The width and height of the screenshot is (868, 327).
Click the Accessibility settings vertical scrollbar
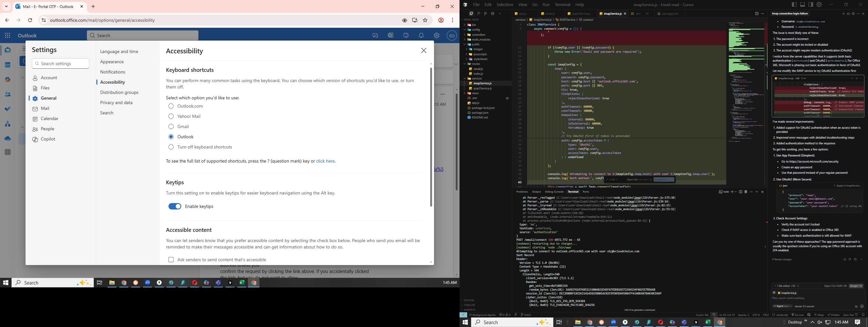point(431,137)
